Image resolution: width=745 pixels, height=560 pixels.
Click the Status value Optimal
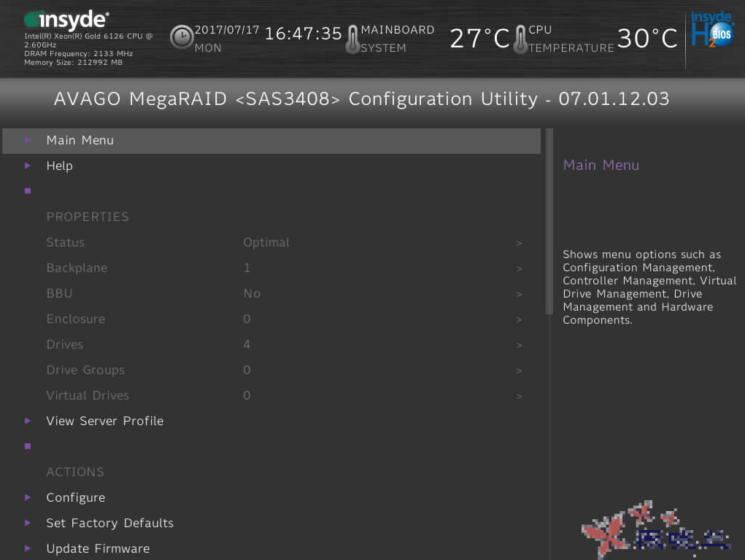266,243
